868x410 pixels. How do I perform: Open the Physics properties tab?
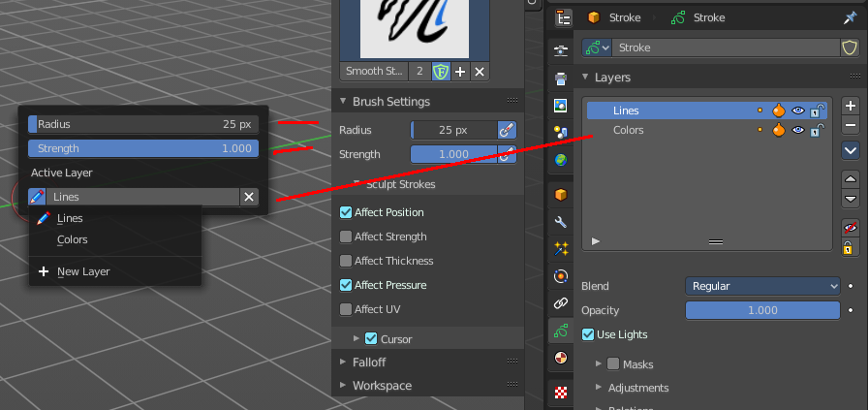[561, 276]
